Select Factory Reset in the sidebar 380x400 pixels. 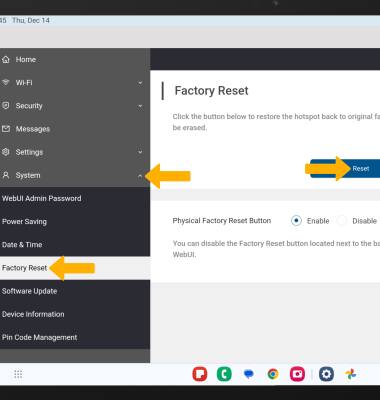pos(75,268)
